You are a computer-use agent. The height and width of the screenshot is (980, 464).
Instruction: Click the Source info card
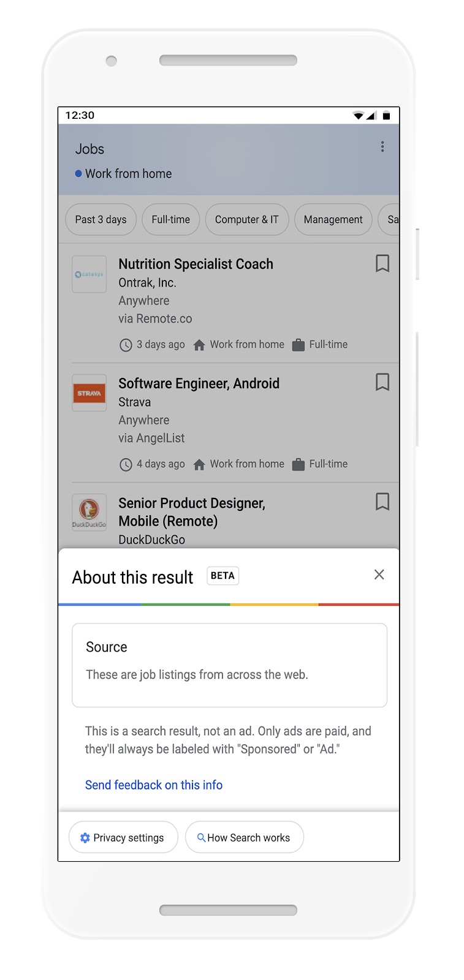pyautogui.click(x=229, y=665)
